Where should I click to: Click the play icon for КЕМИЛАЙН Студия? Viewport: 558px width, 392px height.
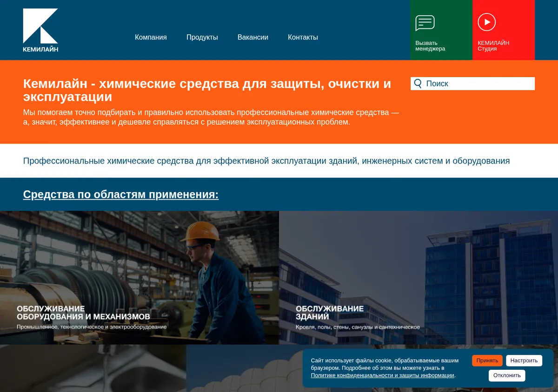[487, 22]
